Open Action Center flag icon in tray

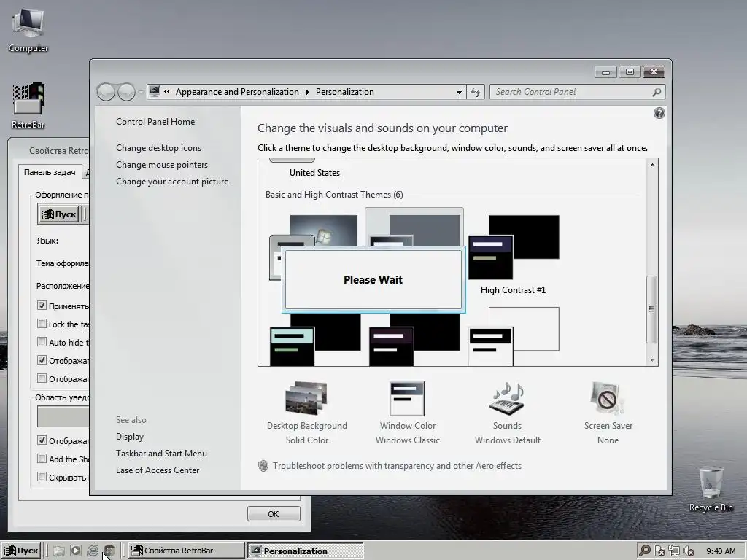click(659, 551)
